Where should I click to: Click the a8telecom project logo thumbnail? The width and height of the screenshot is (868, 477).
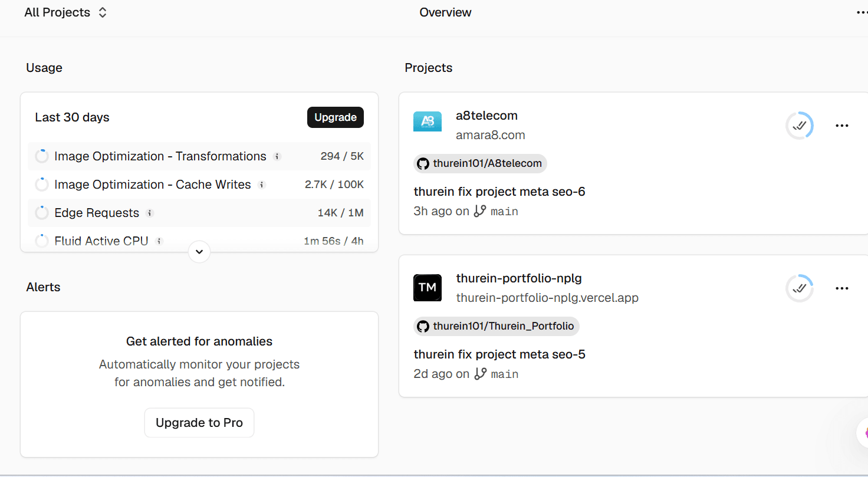point(428,121)
